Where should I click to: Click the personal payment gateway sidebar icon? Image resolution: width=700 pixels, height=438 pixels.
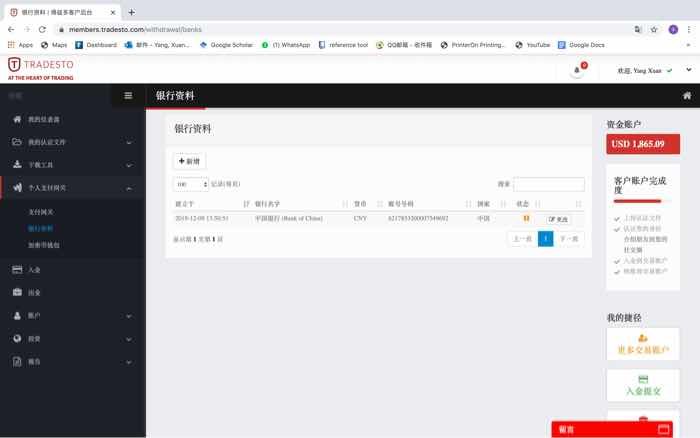17,188
